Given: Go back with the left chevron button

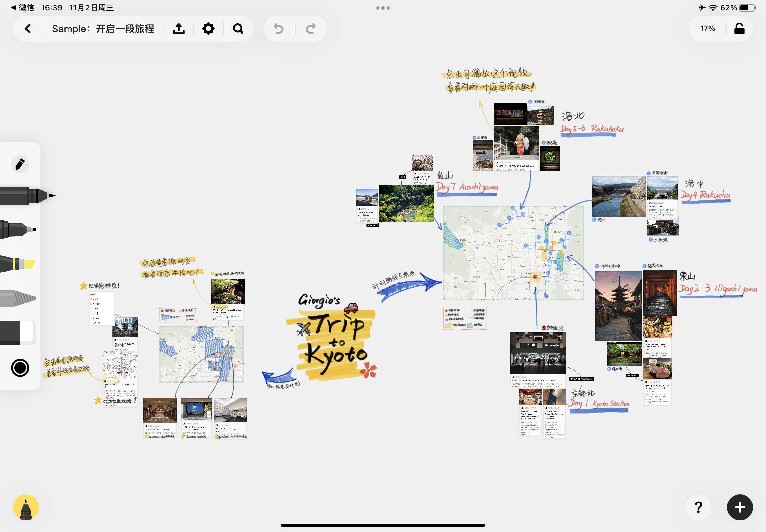Looking at the screenshot, I should (x=28, y=29).
